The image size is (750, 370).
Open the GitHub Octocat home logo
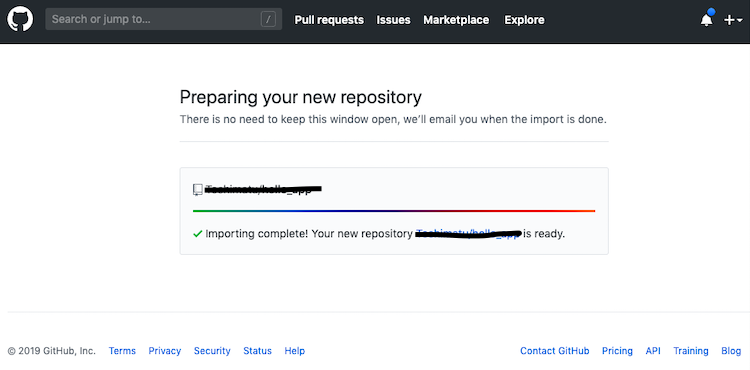pos(20,20)
